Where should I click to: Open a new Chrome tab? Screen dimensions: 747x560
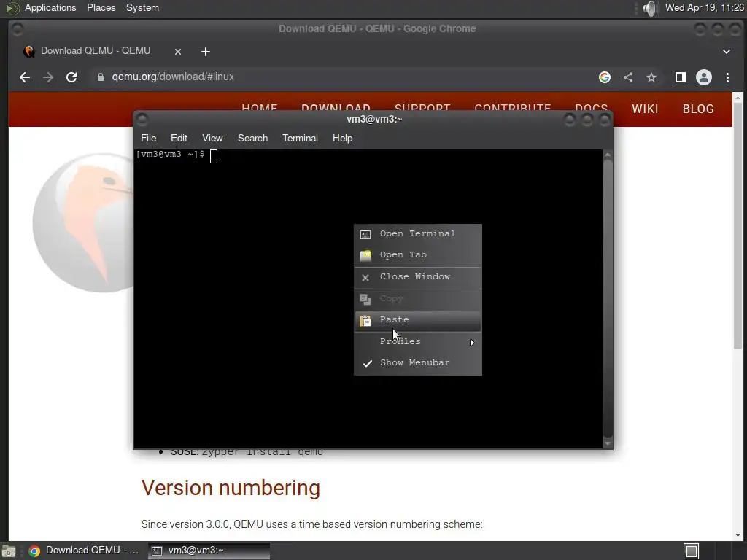(x=206, y=52)
